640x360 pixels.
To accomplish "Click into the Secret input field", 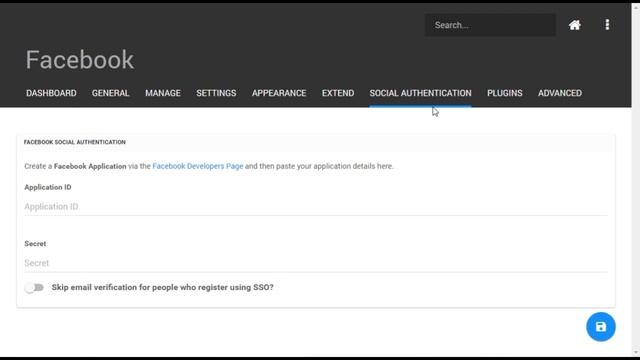I will pyautogui.click(x=316, y=263).
